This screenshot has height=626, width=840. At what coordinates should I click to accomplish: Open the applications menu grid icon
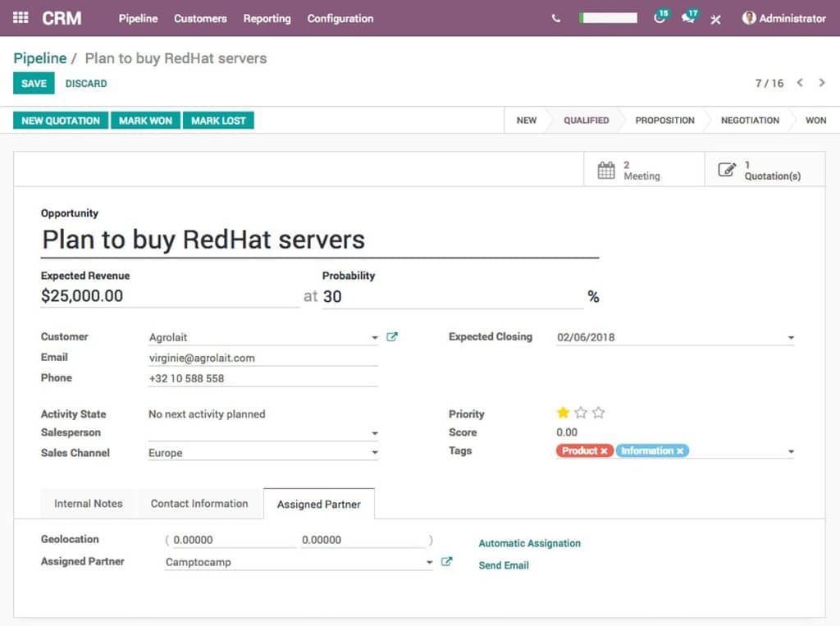20,18
